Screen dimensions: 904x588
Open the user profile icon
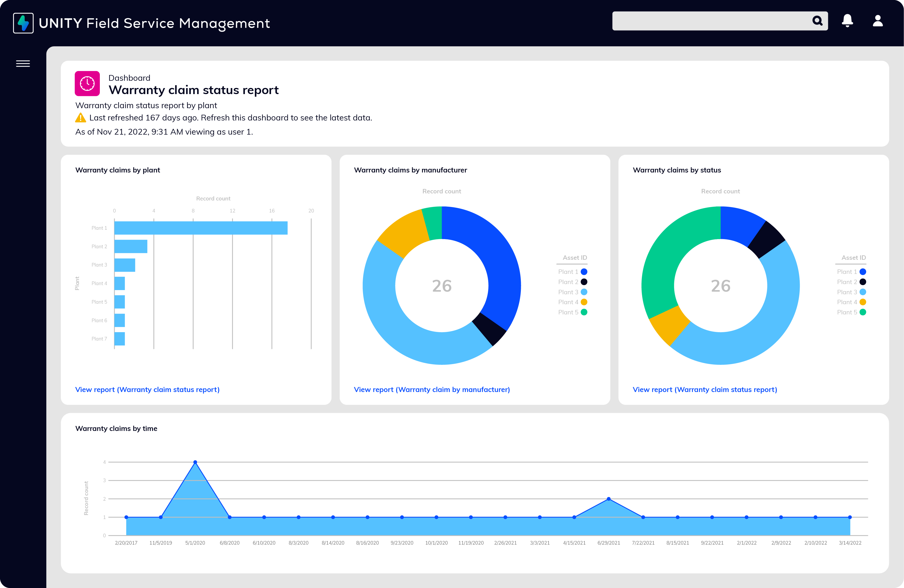click(x=878, y=21)
